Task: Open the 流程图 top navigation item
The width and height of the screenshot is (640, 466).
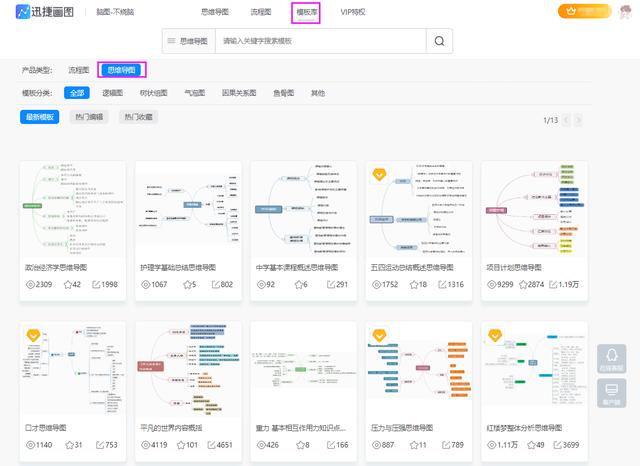Action: click(261, 12)
